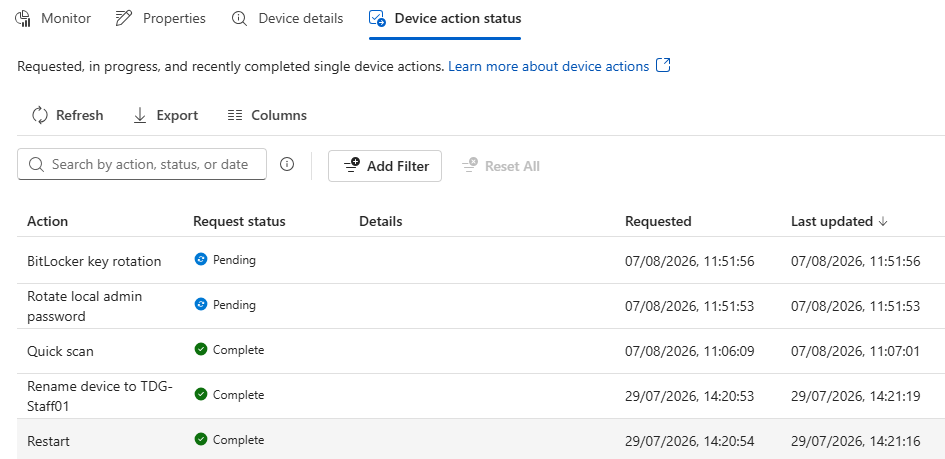The image size is (945, 459).
Task: Click the Device details info icon
Action: coord(239,19)
